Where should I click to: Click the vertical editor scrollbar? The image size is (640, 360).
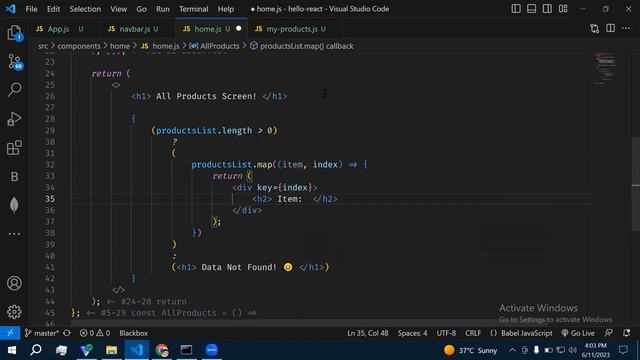point(636,184)
